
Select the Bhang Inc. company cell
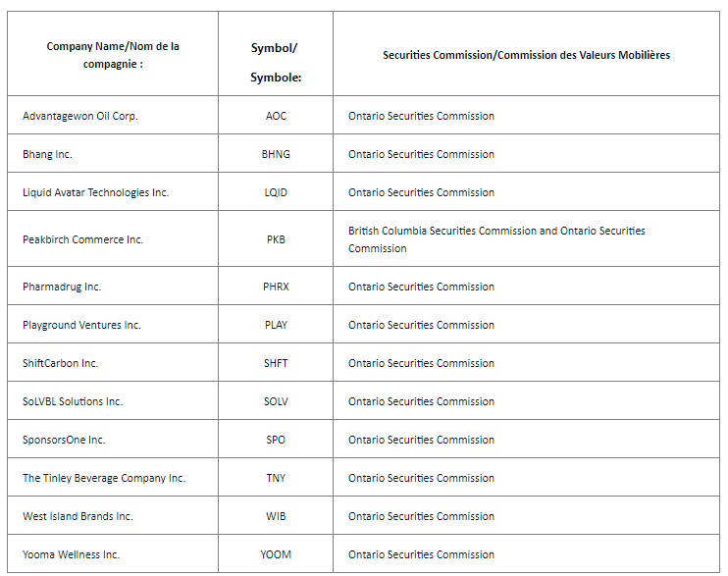click(47, 154)
